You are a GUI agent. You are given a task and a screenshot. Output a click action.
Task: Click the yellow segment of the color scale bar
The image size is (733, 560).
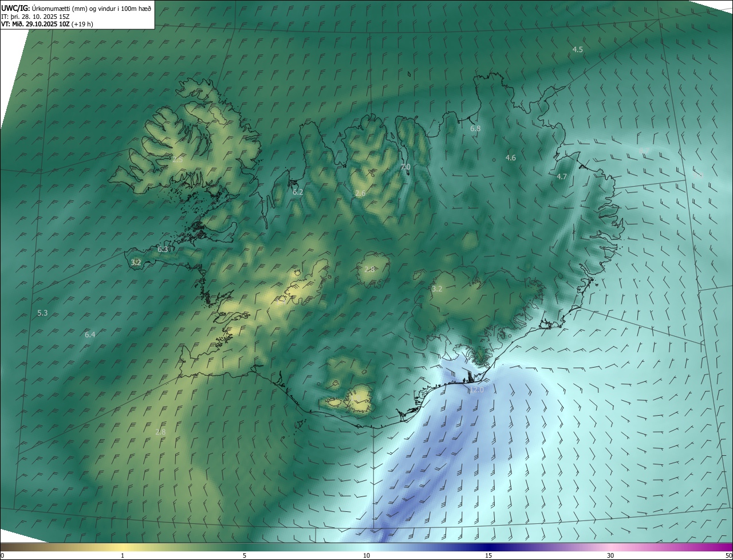pyautogui.click(x=123, y=547)
